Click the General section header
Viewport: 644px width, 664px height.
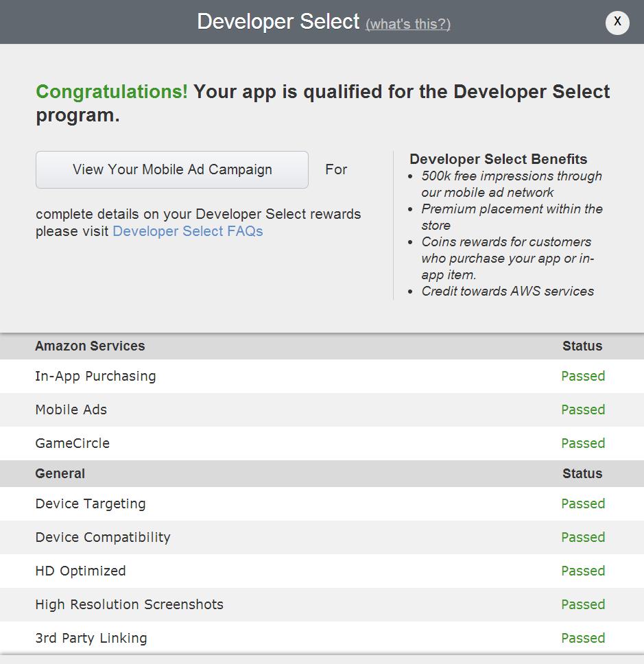click(60, 473)
